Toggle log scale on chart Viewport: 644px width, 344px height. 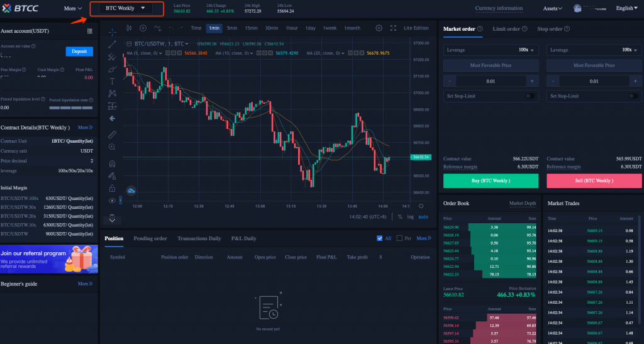410,217
